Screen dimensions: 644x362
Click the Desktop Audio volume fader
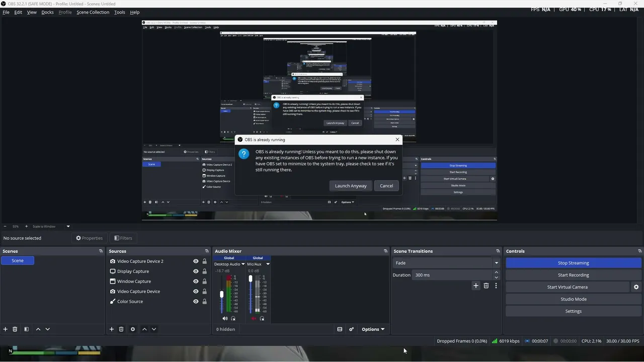click(x=221, y=294)
